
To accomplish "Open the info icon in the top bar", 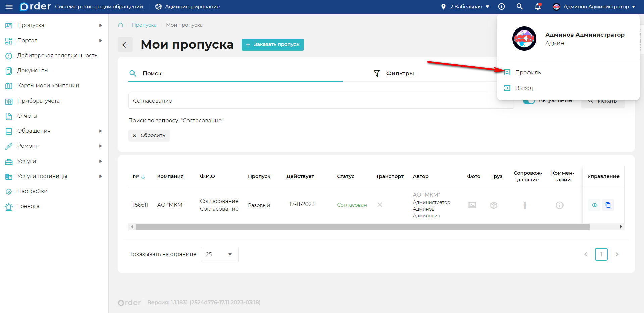I will tap(502, 6).
